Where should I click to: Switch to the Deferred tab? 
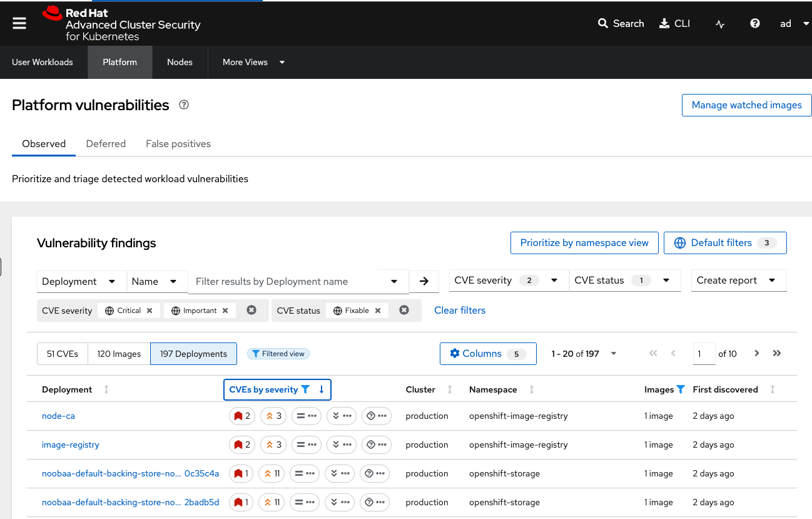pos(106,143)
